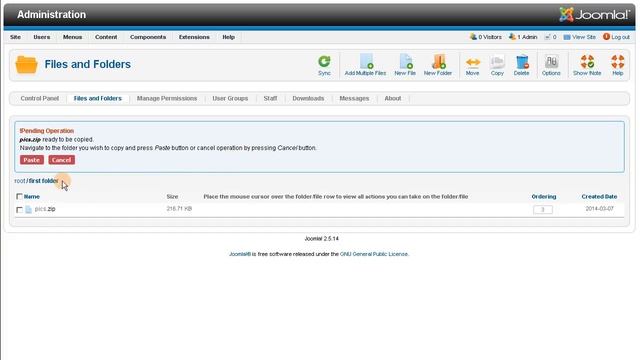Open the Site menu
The height and width of the screenshot is (360, 640).
pyautogui.click(x=16, y=37)
